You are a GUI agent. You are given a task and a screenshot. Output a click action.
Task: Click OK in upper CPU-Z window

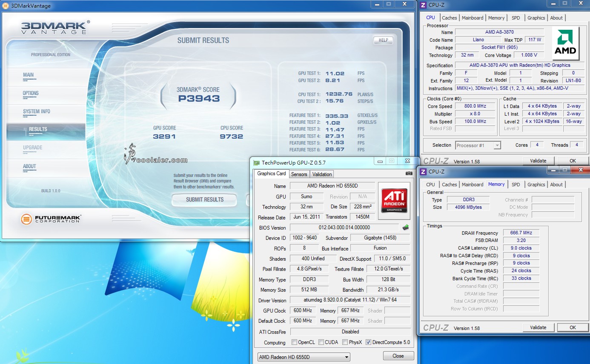(573, 161)
